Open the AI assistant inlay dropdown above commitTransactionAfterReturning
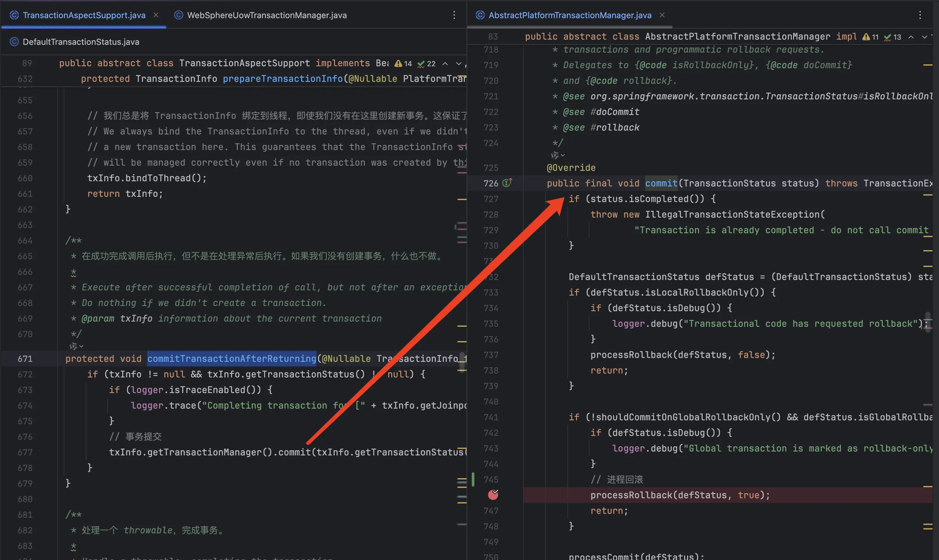 coord(76,346)
